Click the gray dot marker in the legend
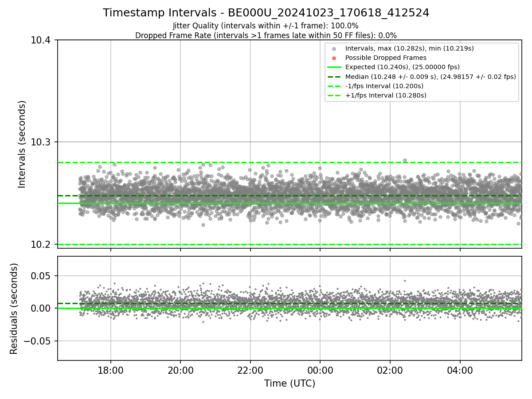The image size is (532, 399). click(x=334, y=49)
